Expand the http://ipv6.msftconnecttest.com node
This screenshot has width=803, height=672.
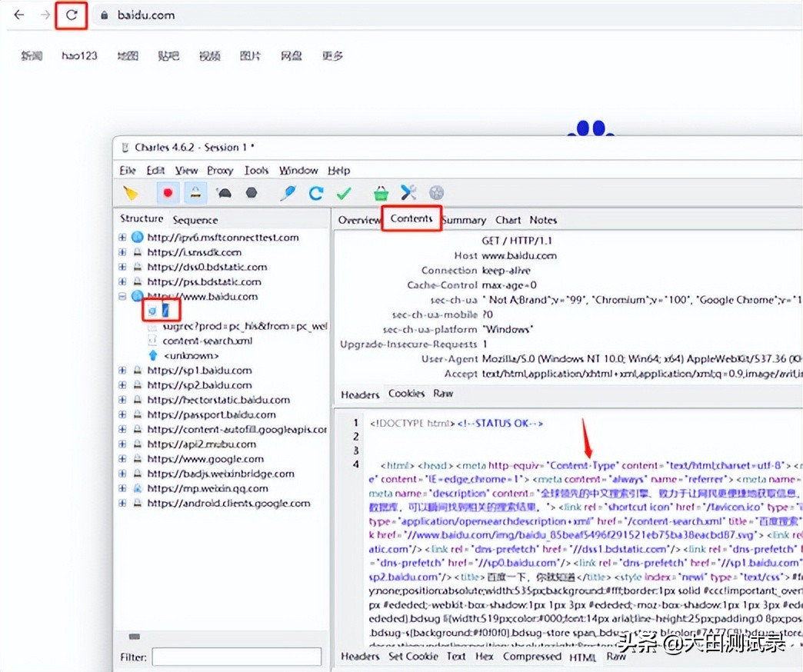(122, 237)
